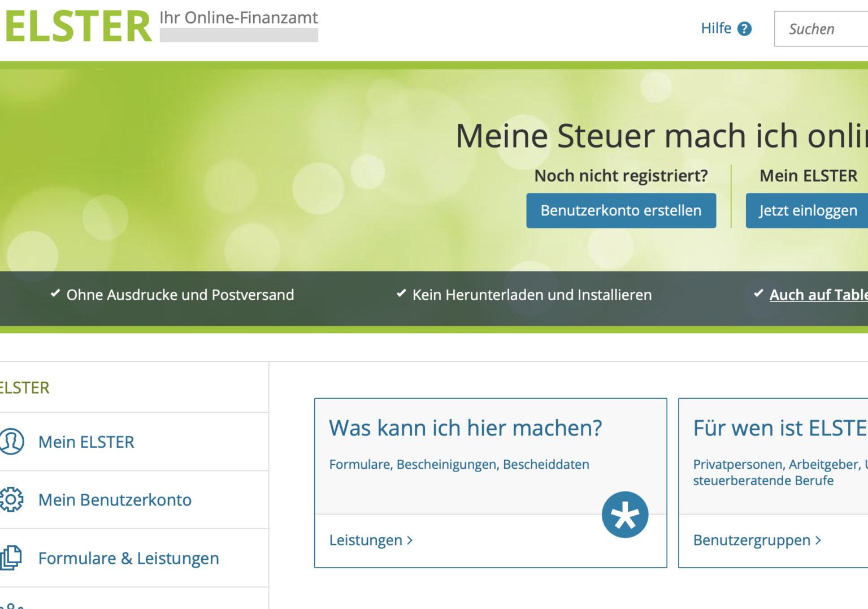Open Mein ELSTER in the sidebar
The height and width of the screenshot is (609, 868).
86,442
